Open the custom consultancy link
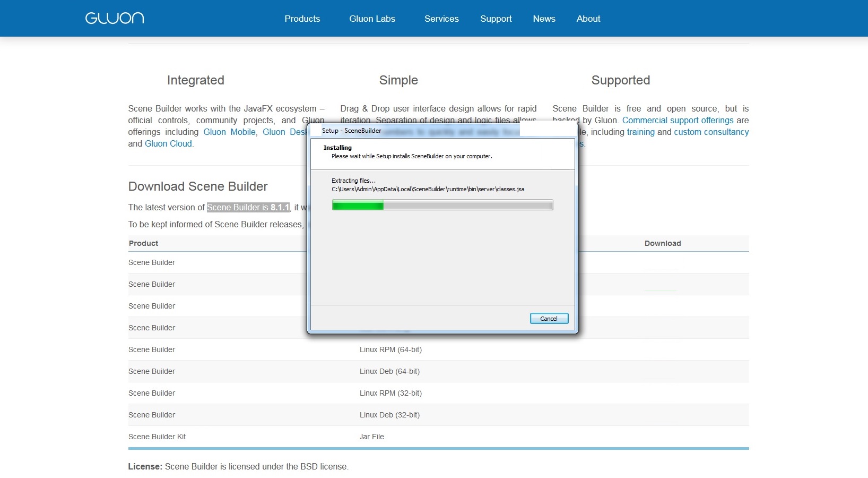The height and width of the screenshot is (478, 868). [x=711, y=132]
